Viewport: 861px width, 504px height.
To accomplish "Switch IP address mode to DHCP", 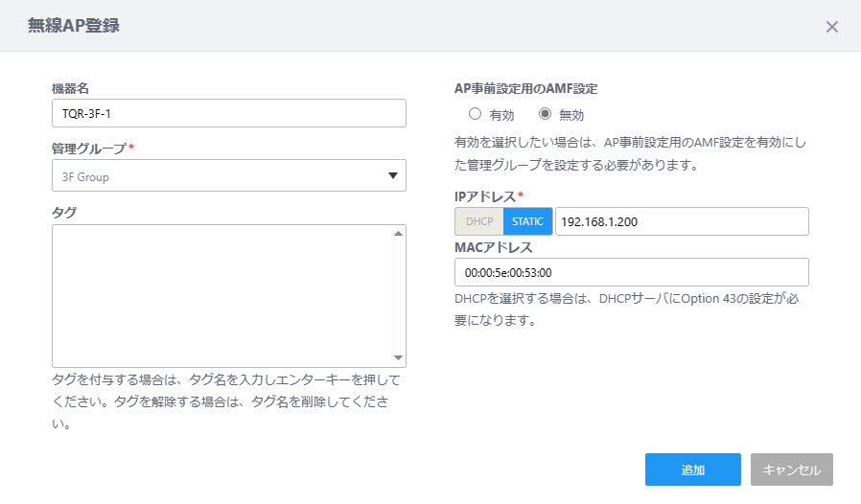I will pyautogui.click(x=479, y=221).
